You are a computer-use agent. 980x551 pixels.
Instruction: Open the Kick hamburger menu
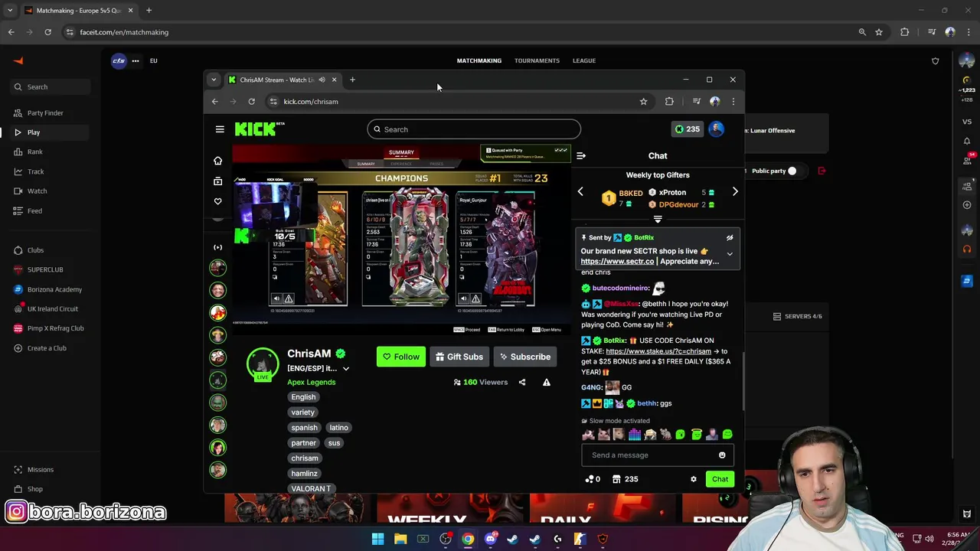tap(220, 129)
